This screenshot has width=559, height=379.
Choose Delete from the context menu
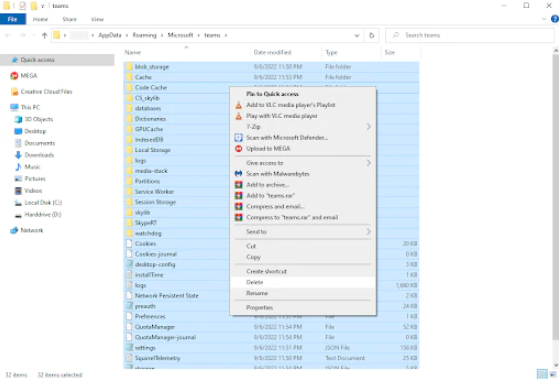(x=303, y=282)
